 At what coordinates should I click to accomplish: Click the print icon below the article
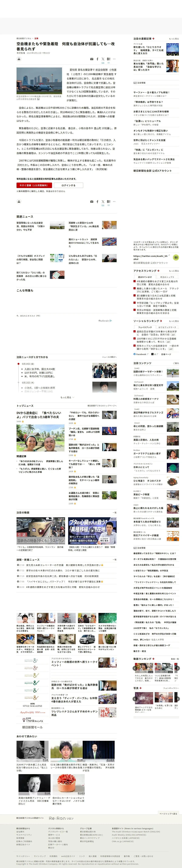(19, 202)
